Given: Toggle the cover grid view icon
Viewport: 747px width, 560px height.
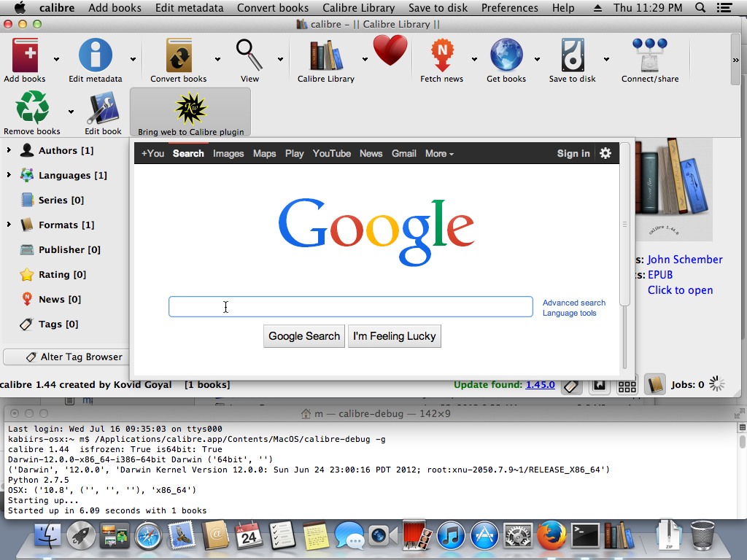Looking at the screenshot, I should 627,386.
